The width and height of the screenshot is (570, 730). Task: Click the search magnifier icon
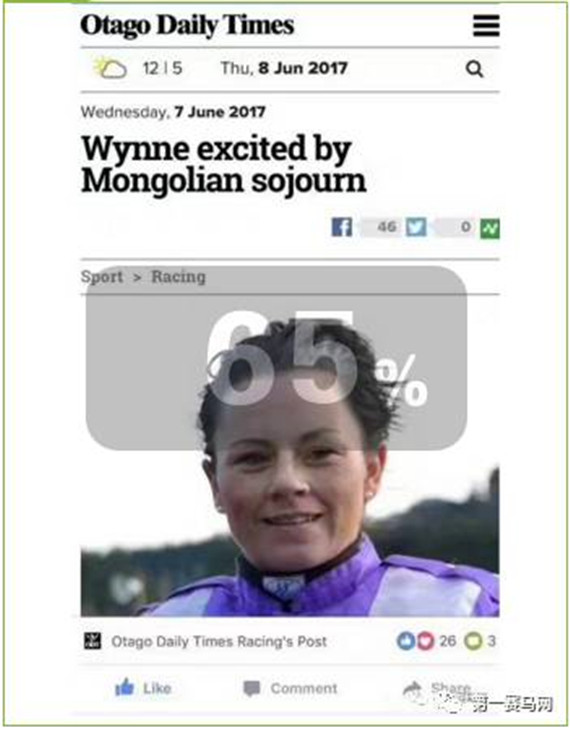[474, 69]
